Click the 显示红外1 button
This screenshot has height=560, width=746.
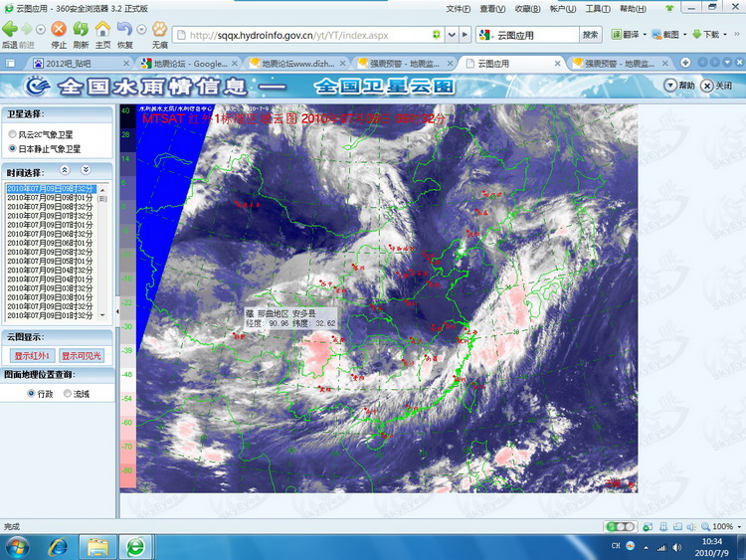pos(31,356)
